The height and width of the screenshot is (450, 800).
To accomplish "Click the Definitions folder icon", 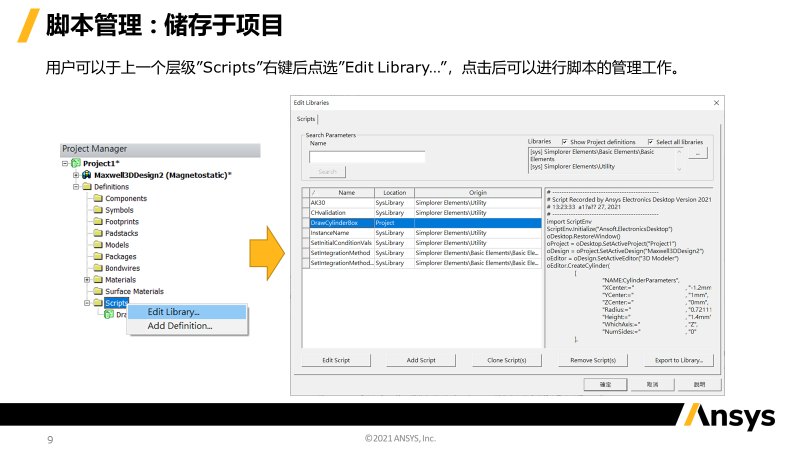I will click(x=87, y=187).
